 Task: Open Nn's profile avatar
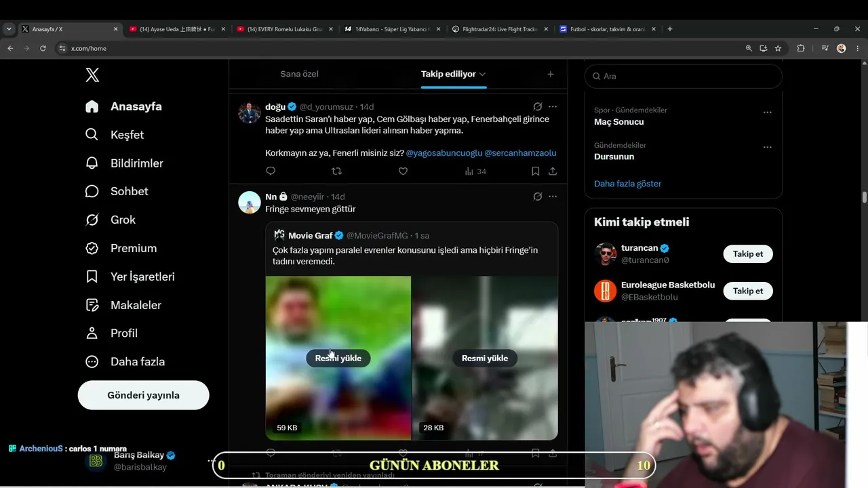250,202
